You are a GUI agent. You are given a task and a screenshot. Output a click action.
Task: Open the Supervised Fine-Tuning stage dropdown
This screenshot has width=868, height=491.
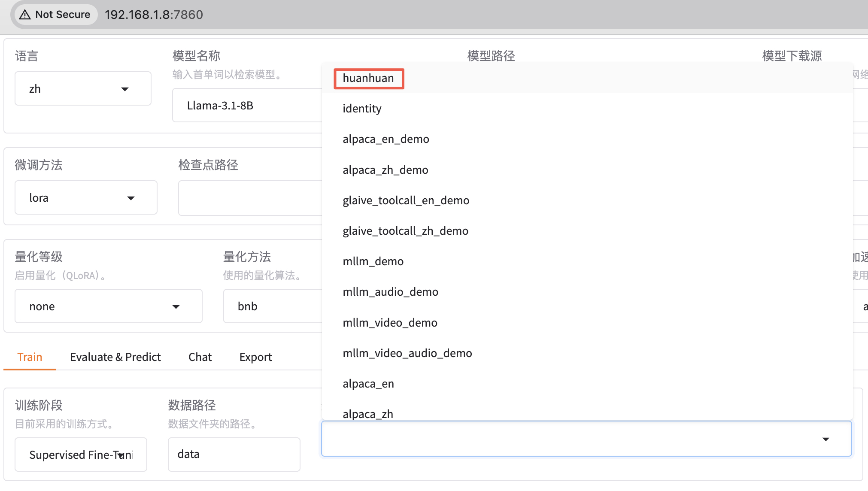coord(81,455)
